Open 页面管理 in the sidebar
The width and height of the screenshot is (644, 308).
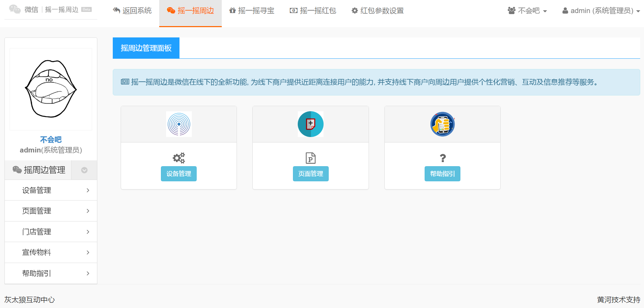point(51,211)
